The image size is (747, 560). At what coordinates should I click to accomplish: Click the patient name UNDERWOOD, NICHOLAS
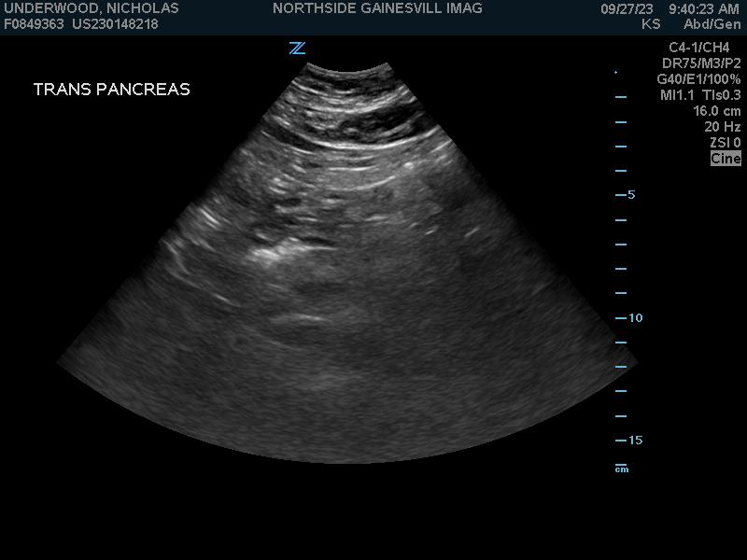pyautogui.click(x=92, y=8)
